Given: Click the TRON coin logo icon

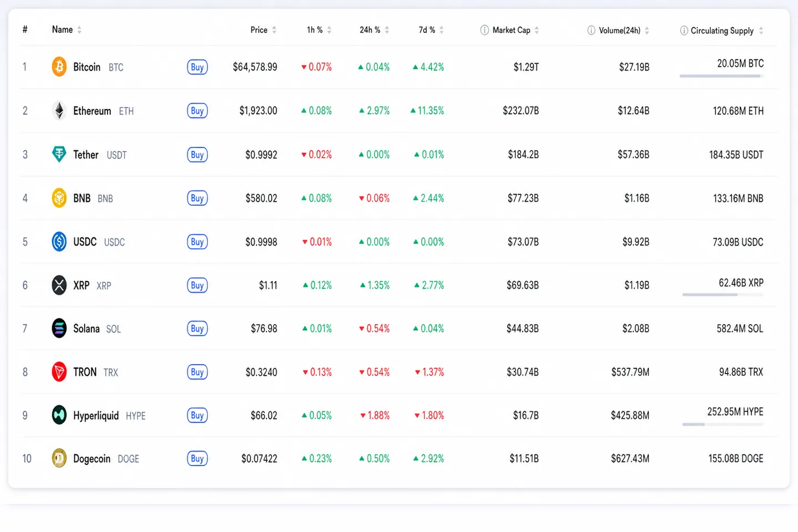Looking at the screenshot, I should coord(59,372).
